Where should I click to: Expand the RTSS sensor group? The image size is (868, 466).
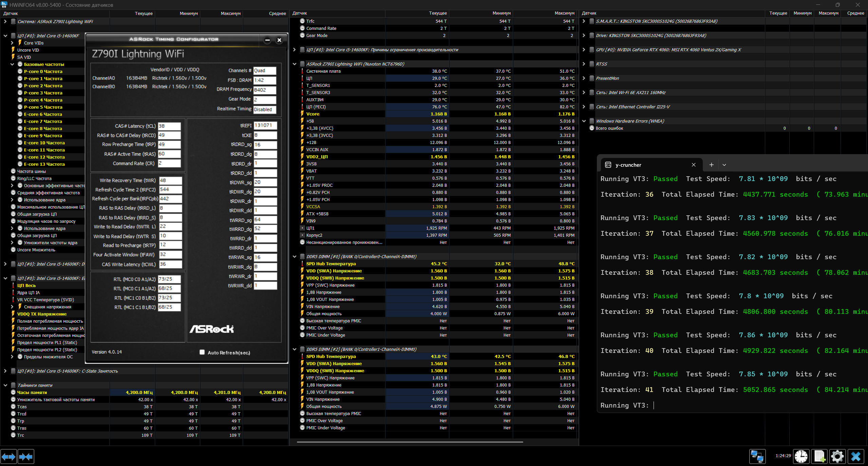[584, 64]
